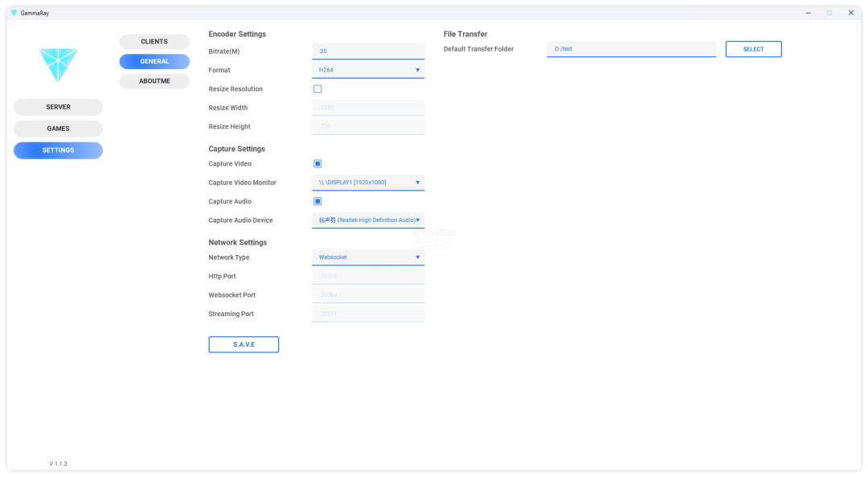The width and height of the screenshot is (868, 477).
Task: Open the GAMES section
Action: pos(58,129)
